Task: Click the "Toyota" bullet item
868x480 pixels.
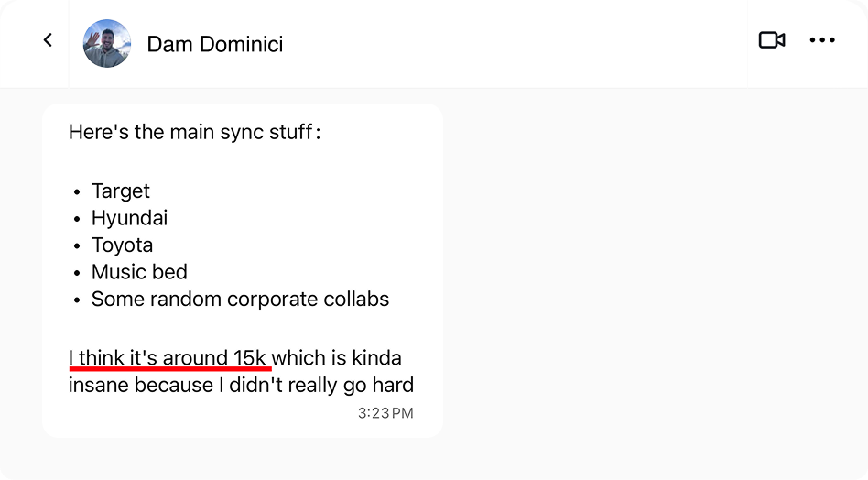Action: [122, 245]
